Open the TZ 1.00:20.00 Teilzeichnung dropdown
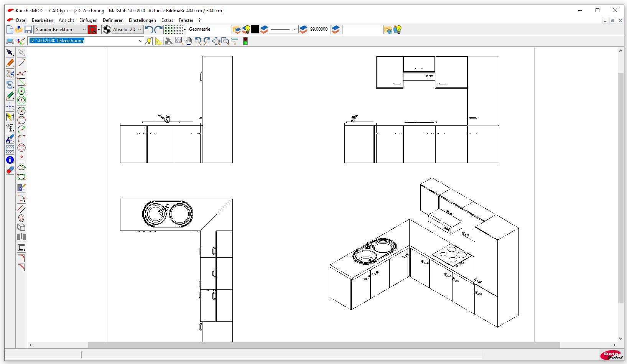This screenshot has width=627, height=364. [x=86, y=41]
